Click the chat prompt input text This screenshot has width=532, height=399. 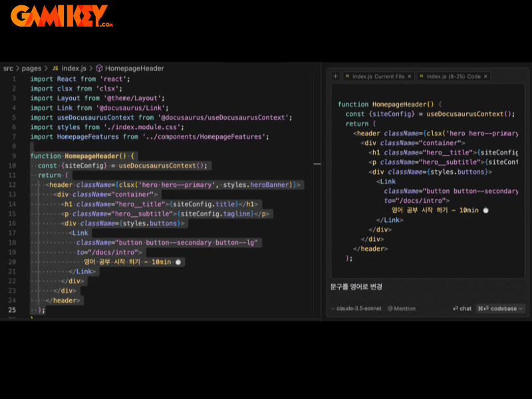coord(356,287)
